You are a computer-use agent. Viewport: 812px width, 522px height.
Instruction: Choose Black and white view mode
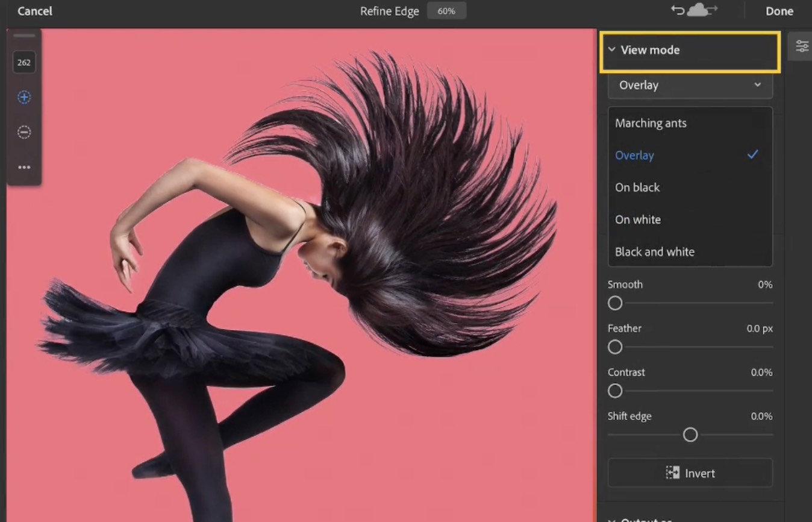pyautogui.click(x=690, y=252)
